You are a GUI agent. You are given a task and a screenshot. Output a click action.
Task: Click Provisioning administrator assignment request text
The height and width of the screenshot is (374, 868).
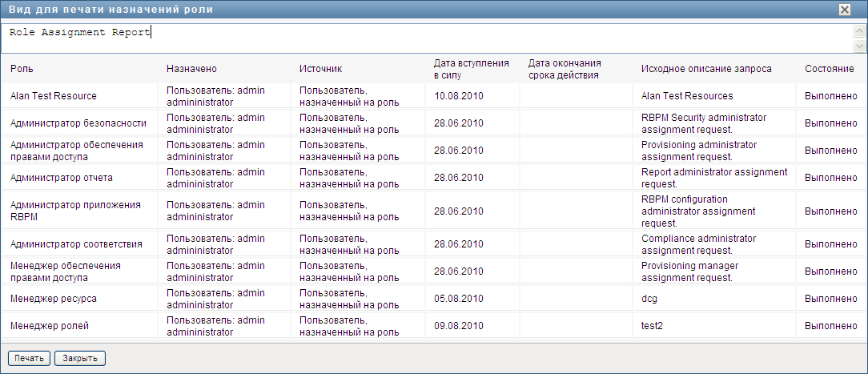[x=698, y=150]
